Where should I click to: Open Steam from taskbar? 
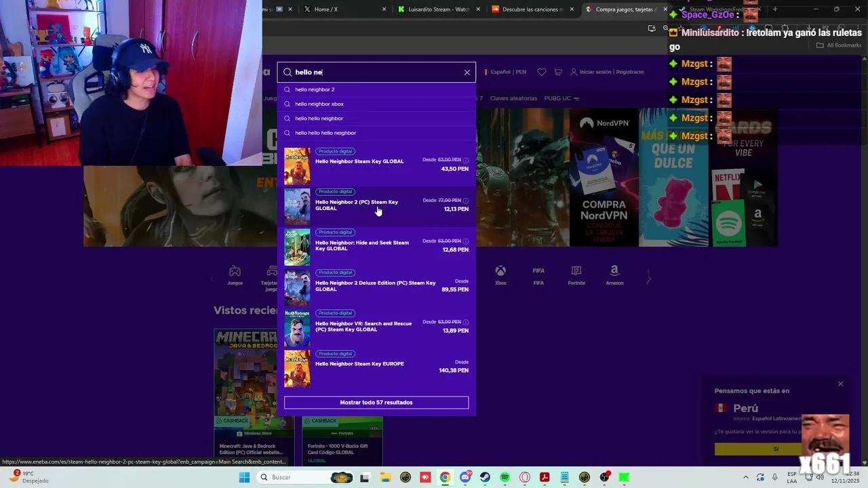(485, 477)
